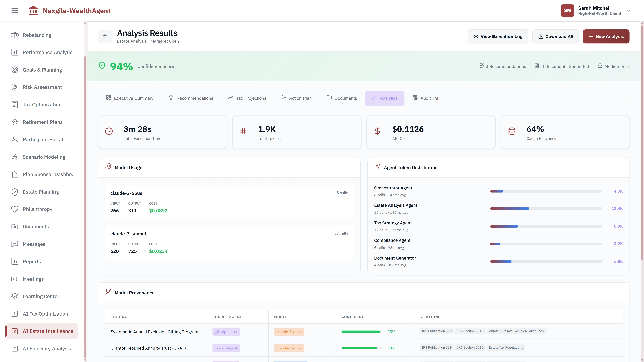Open the Tax Projections tab
Viewport: 644px width, 362px height.
pos(247,98)
